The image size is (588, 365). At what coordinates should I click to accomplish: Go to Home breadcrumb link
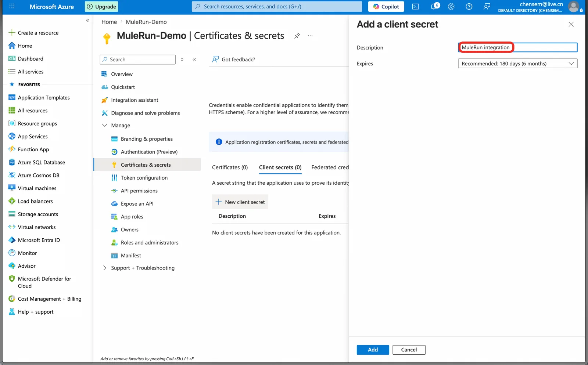point(109,22)
